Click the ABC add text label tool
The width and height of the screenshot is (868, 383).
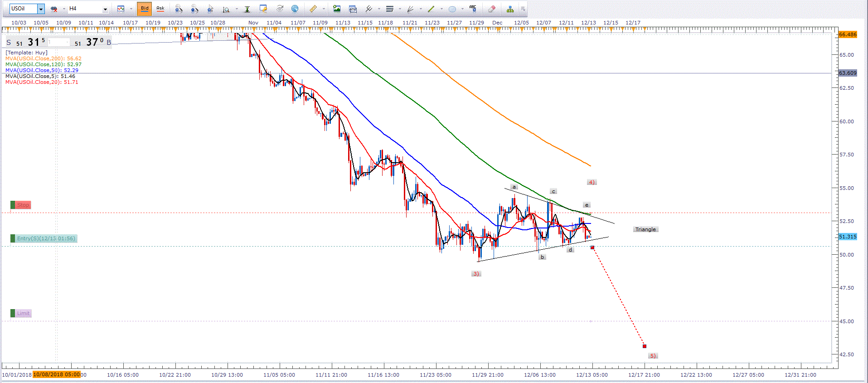(473, 9)
